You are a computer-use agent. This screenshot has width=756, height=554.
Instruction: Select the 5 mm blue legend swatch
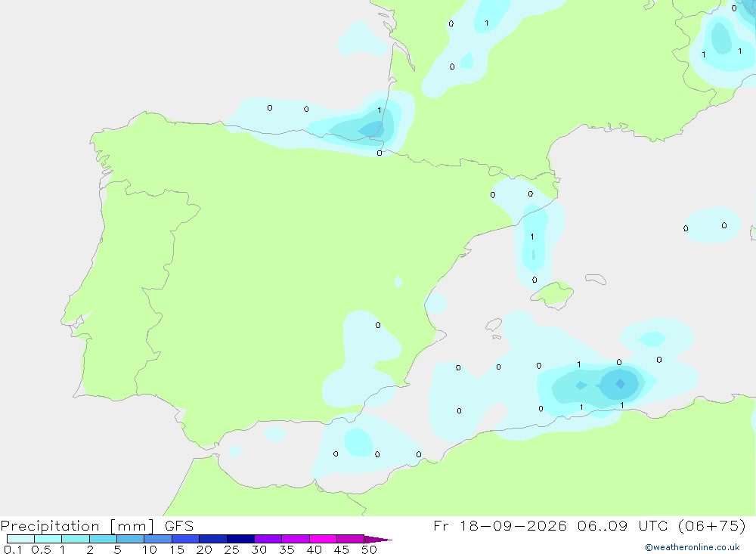pos(131,539)
